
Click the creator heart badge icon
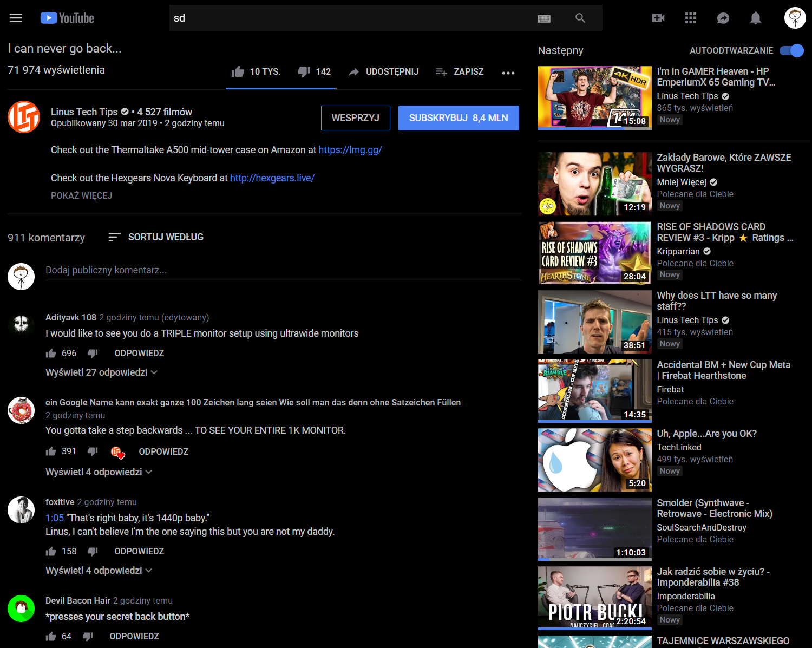click(117, 452)
